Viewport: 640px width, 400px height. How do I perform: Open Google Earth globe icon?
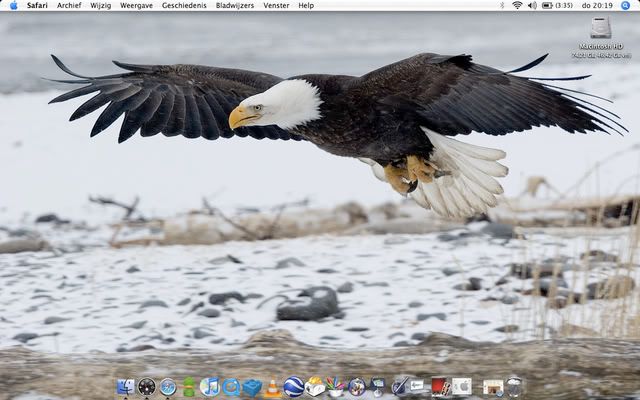[x=294, y=387]
